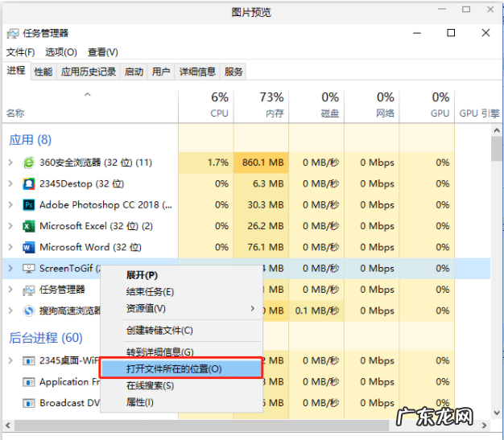Sort by the 磁盘 column header
This screenshot has width=504, height=440.
pyautogui.click(x=316, y=106)
